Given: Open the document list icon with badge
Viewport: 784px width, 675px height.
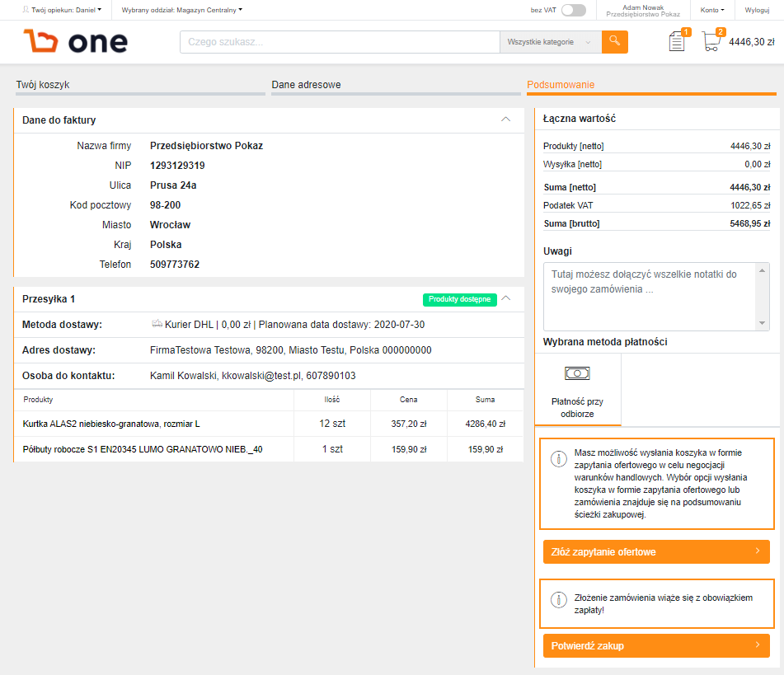Looking at the screenshot, I should tap(677, 41).
